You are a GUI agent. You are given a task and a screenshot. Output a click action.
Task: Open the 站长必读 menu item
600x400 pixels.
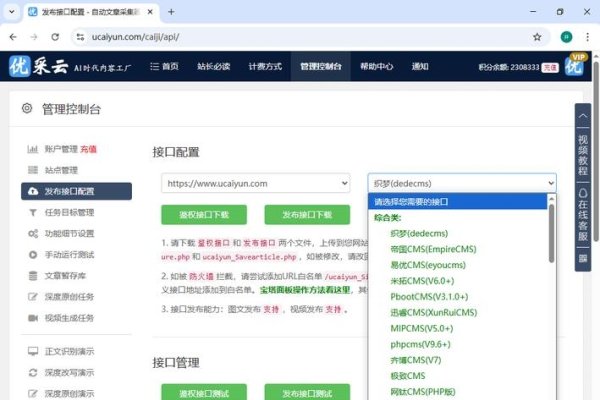(214, 67)
